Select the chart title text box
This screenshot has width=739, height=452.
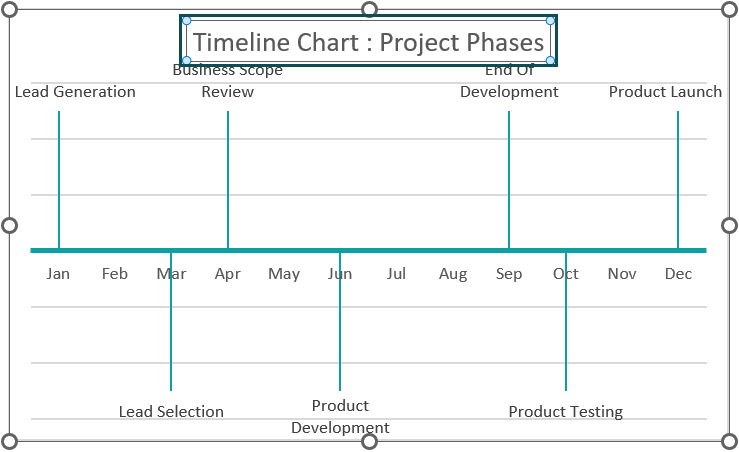click(368, 41)
